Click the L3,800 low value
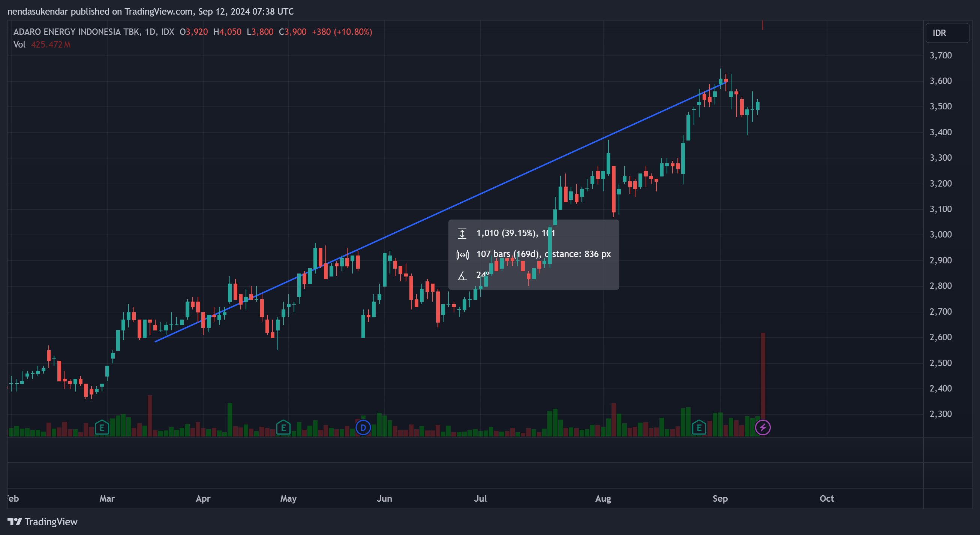980x535 pixels. (260, 32)
